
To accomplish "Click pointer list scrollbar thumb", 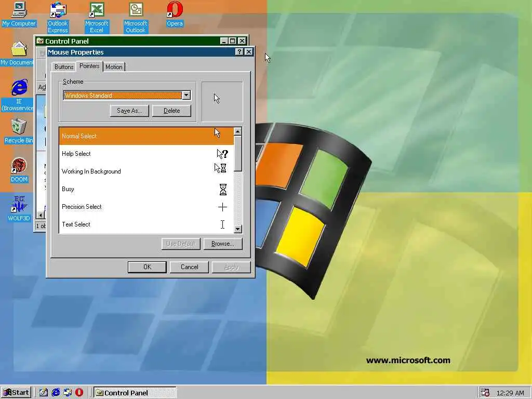I will click(x=238, y=153).
